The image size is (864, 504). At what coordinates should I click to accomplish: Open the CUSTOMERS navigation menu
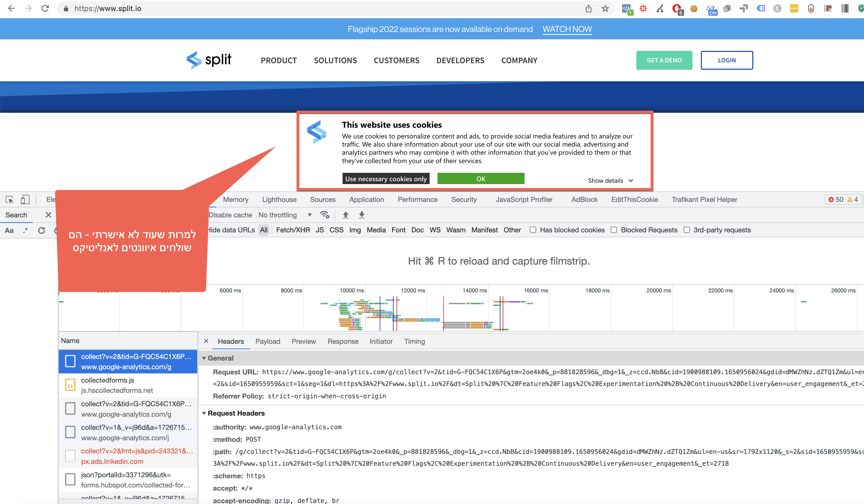coord(396,61)
